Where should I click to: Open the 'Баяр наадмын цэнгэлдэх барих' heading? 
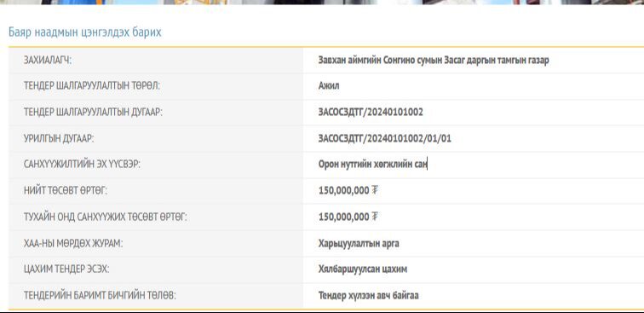[x=85, y=32]
